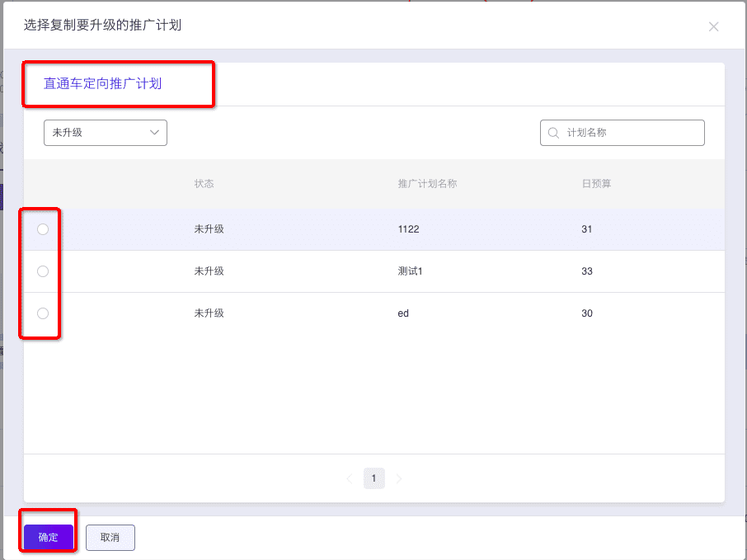
Task: Open the 未升级 status dropdown
Action: [106, 133]
